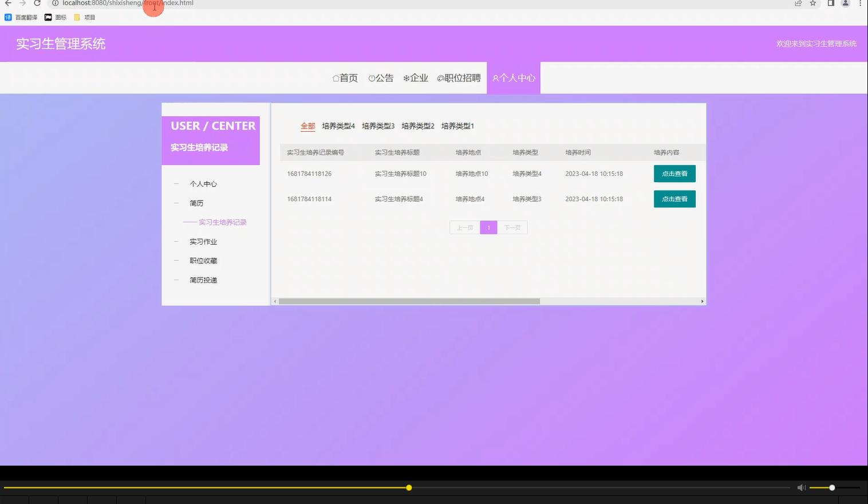Select the 培养类型3 category tab

tap(378, 125)
